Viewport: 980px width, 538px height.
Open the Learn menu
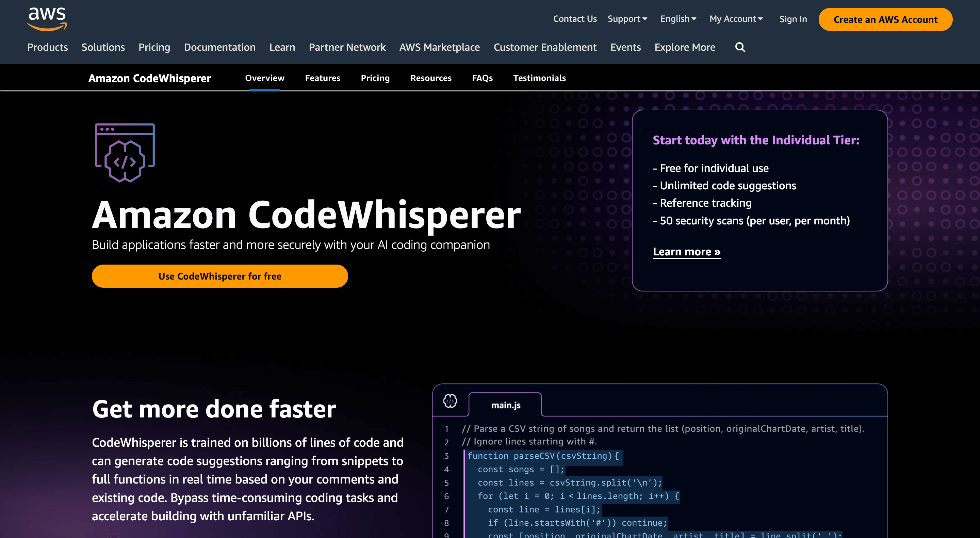pyautogui.click(x=282, y=47)
